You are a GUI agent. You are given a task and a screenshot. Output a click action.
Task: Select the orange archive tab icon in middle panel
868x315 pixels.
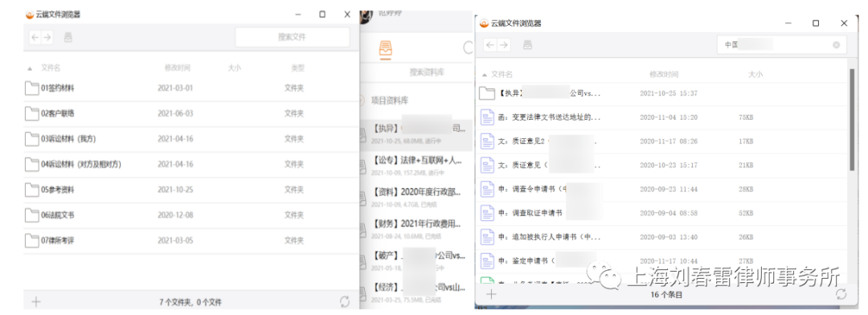[386, 48]
